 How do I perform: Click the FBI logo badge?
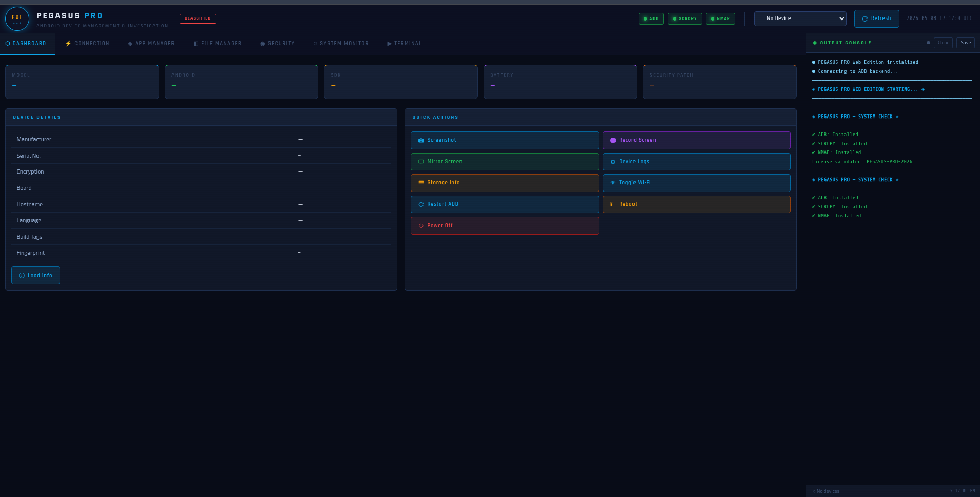17,19
